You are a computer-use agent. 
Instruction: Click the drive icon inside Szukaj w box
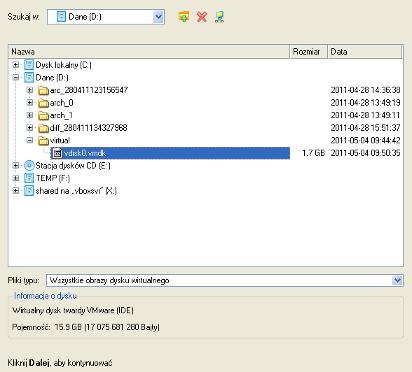tap(61, 17)
